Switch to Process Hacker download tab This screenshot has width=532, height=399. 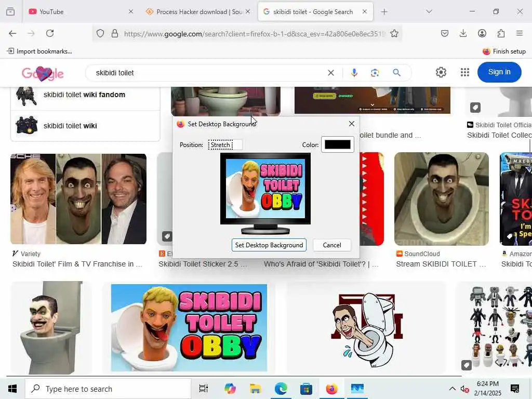198,12
